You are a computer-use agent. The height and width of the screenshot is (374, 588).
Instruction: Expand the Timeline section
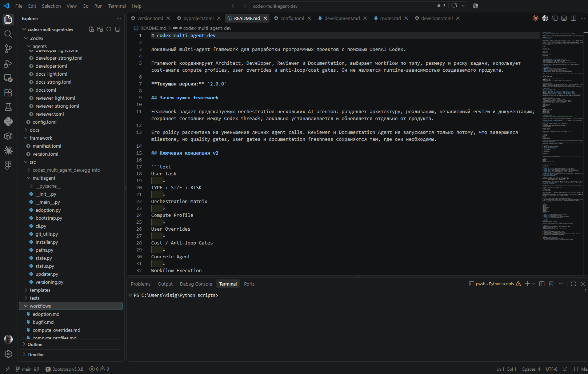[71, 355]
